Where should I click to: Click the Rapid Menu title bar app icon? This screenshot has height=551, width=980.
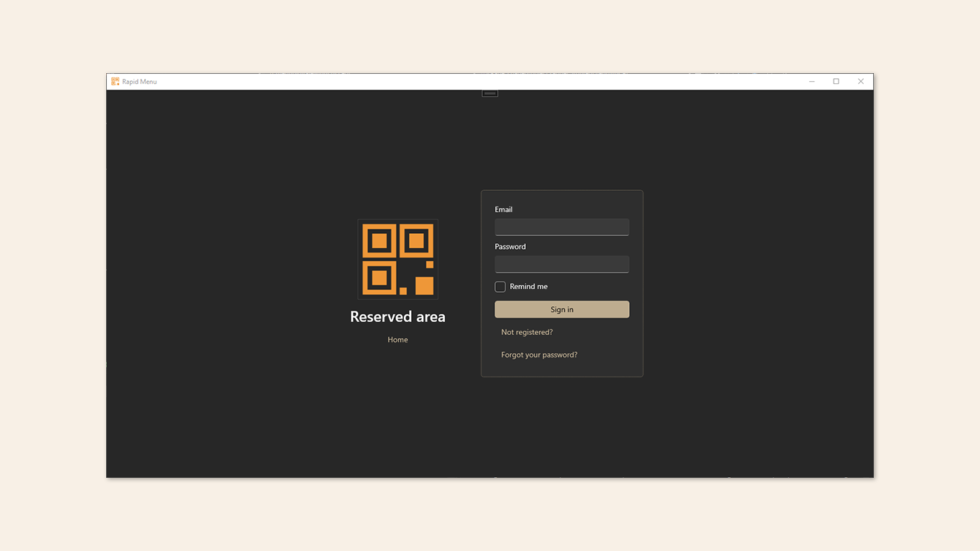[x=116, y=82]
